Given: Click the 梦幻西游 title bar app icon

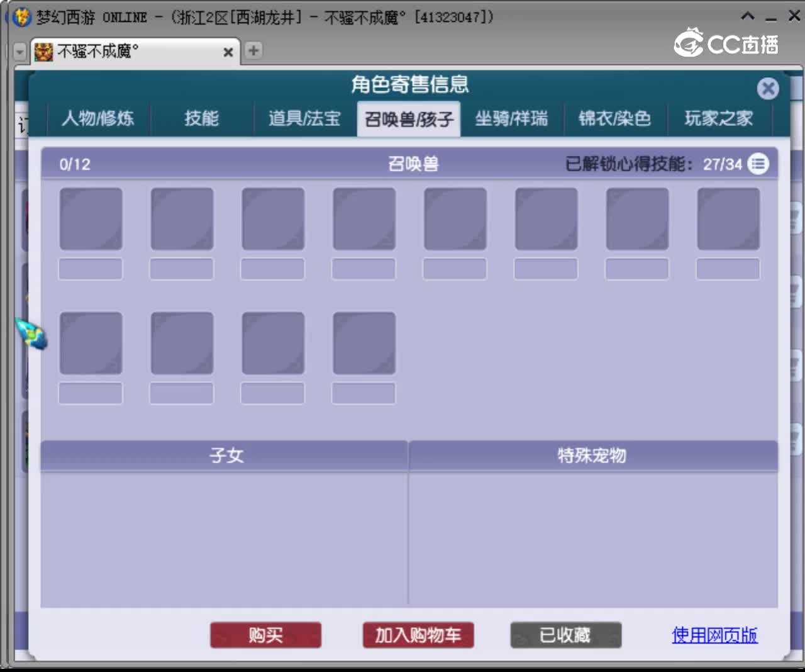Looking at the screenshot, I should (x=21, y=17).
